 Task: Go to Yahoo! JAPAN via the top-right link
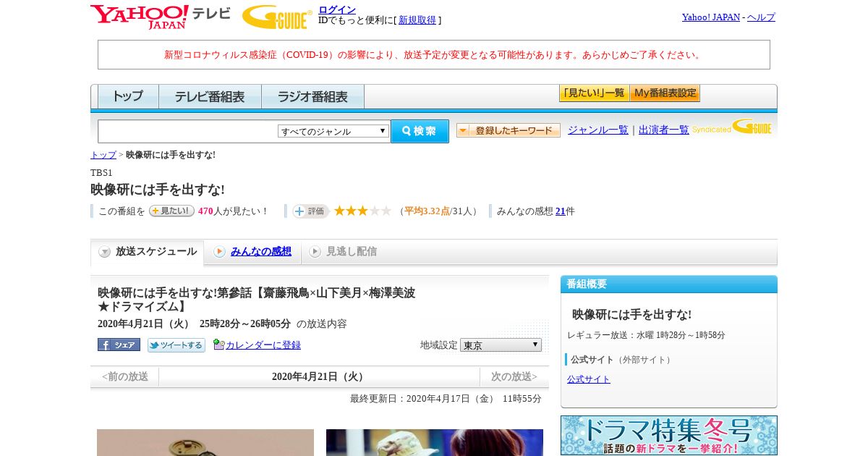click(x=710, y=17)
